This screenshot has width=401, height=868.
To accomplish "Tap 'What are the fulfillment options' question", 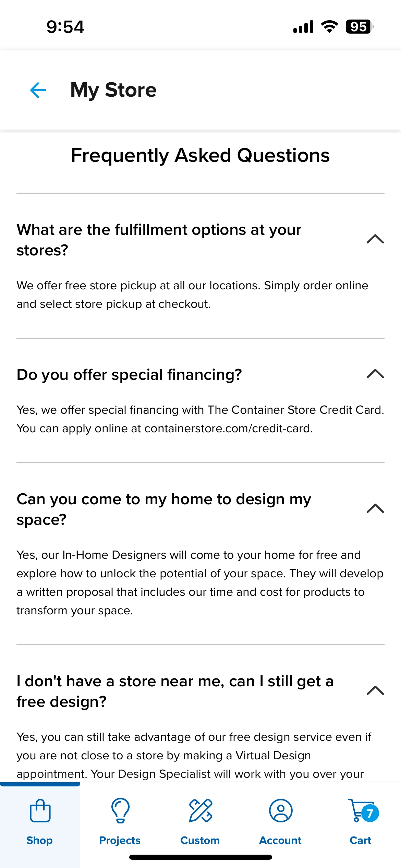I will (x=159, y=240).
